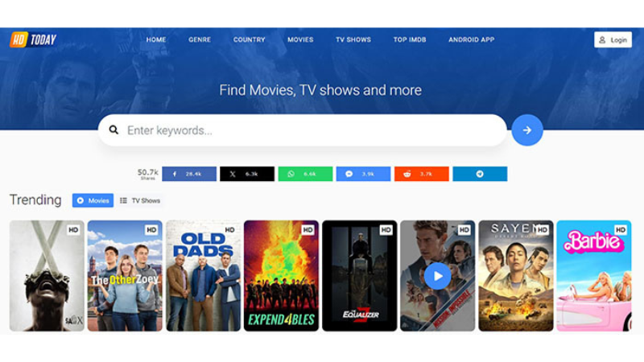
Task: Go to the TV Shows page
Action: click(353, 39)
